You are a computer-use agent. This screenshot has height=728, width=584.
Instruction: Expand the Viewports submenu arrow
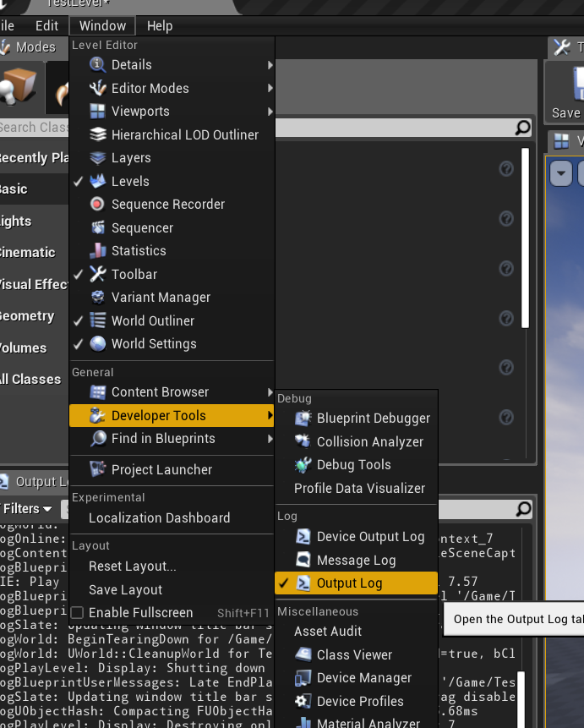[x=270, y=112]
